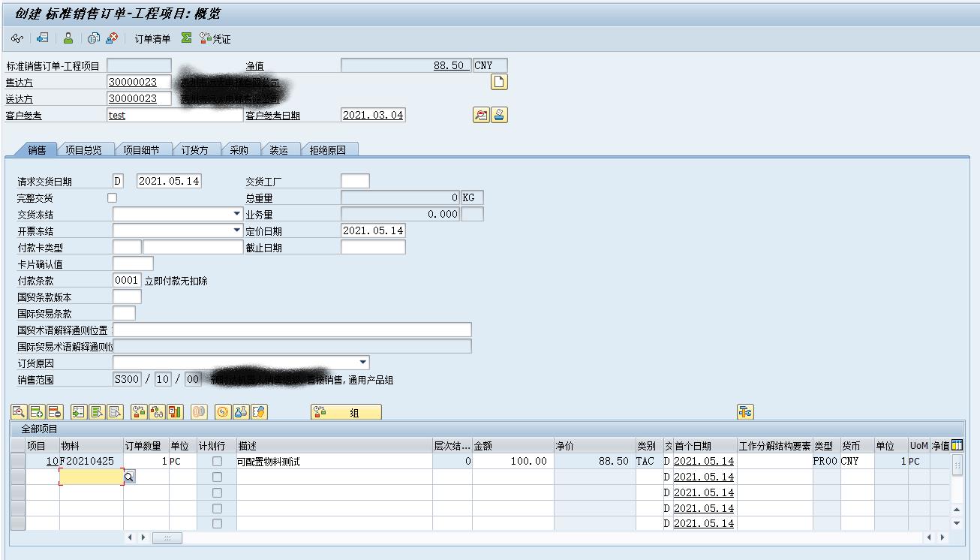Viewport: 980px width, 560px height.
Task: Click the right arrow of the lower left horizontal scrollbar
Action: coord(143,537)
